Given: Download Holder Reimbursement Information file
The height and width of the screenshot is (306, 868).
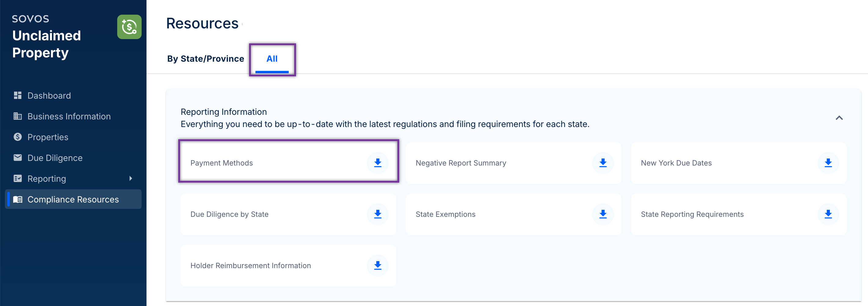Looking at the screenshot, I should click(x=378, y=266).
